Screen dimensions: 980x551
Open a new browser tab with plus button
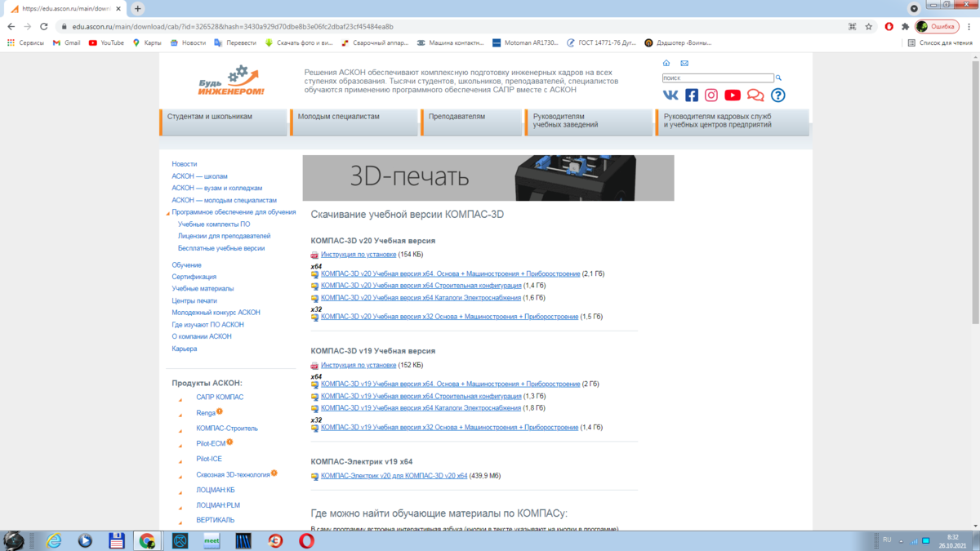coord(138,8)
